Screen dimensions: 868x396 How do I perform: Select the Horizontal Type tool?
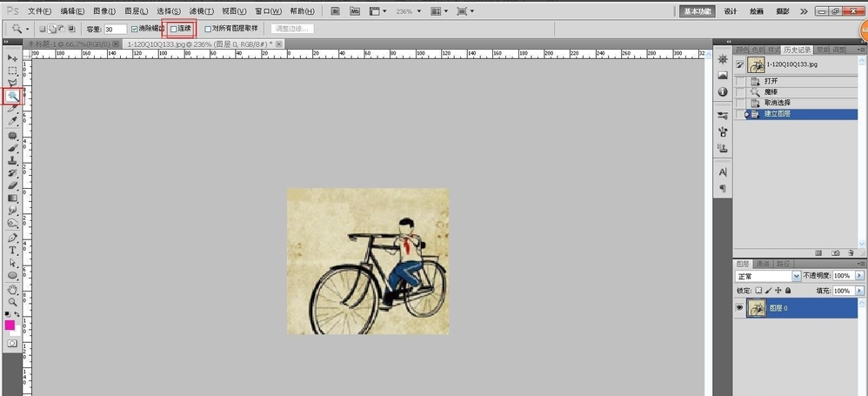click(x=12, y=251)
